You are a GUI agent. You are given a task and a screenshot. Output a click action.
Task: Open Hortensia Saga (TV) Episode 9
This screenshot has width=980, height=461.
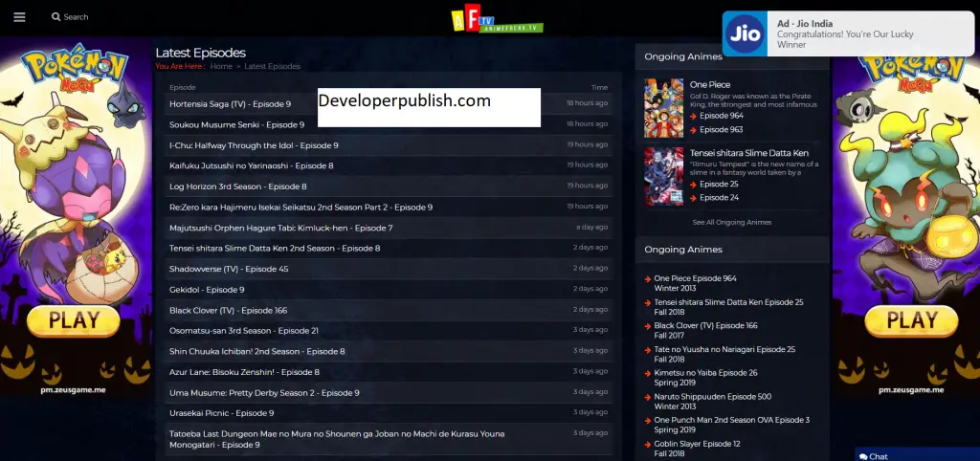[x=230, y=104]
